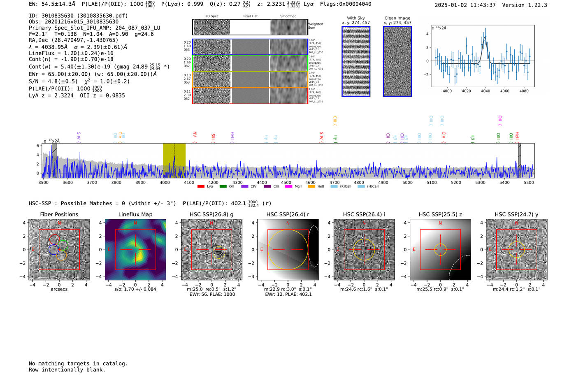Viewport: 576px width, 392px height.
Task: Click the 'EWr: 12, PLAE: 402.1' caption
Action: coord(288,295)
